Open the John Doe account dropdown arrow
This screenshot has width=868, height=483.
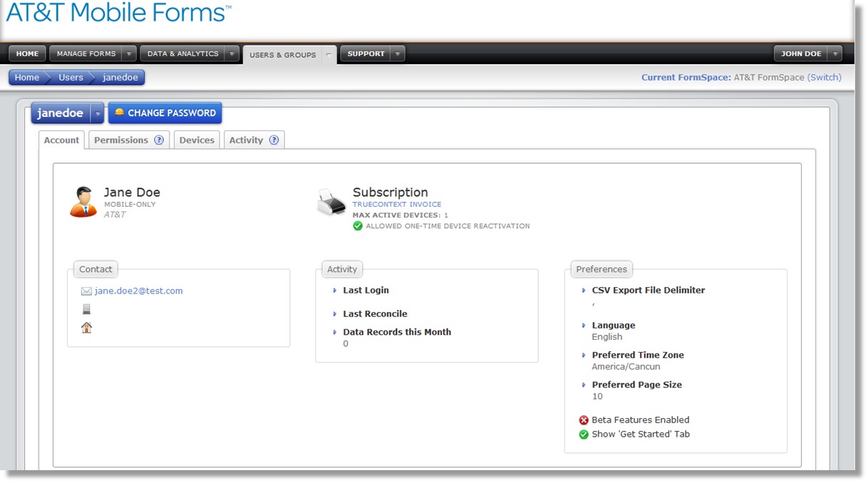click(835, 53)
